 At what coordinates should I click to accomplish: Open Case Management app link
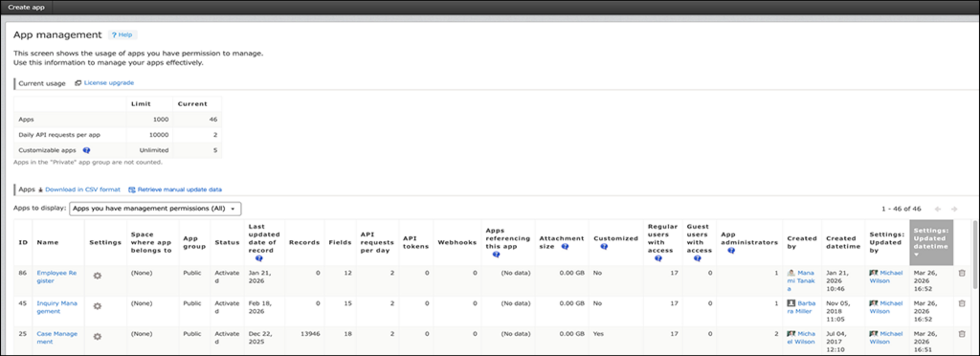(x=56, y=337)
